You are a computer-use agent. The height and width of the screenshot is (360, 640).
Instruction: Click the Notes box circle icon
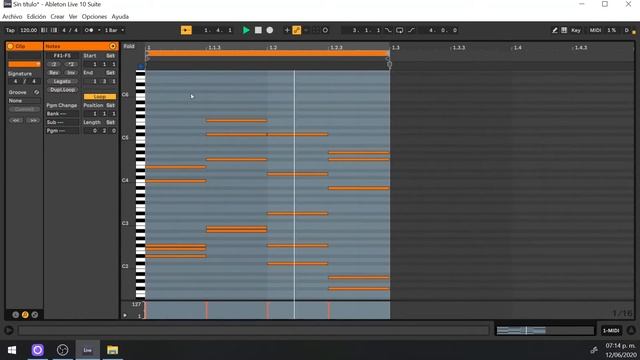click(x=113, y=46)
